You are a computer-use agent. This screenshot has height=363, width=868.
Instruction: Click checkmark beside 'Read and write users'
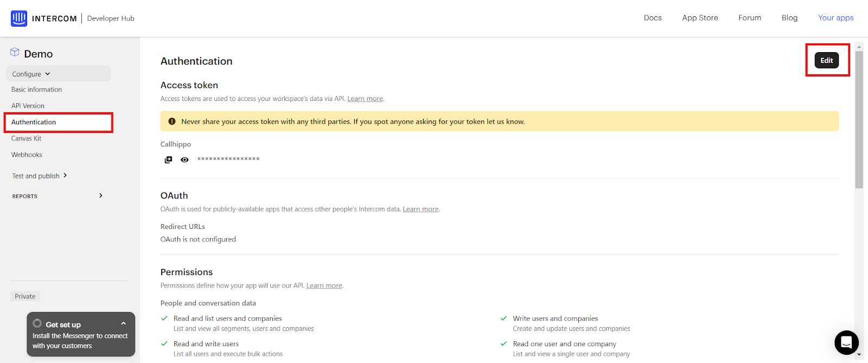coord(164,343)
